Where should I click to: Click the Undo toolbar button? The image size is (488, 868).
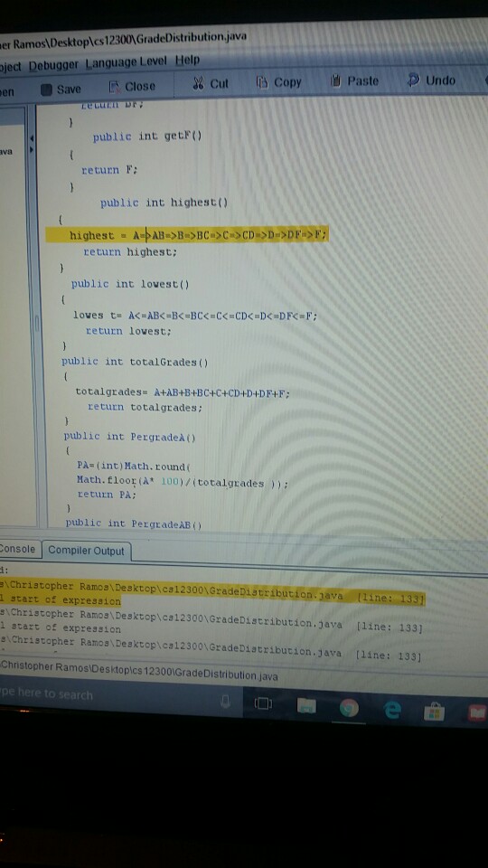(x=432, y=80)
